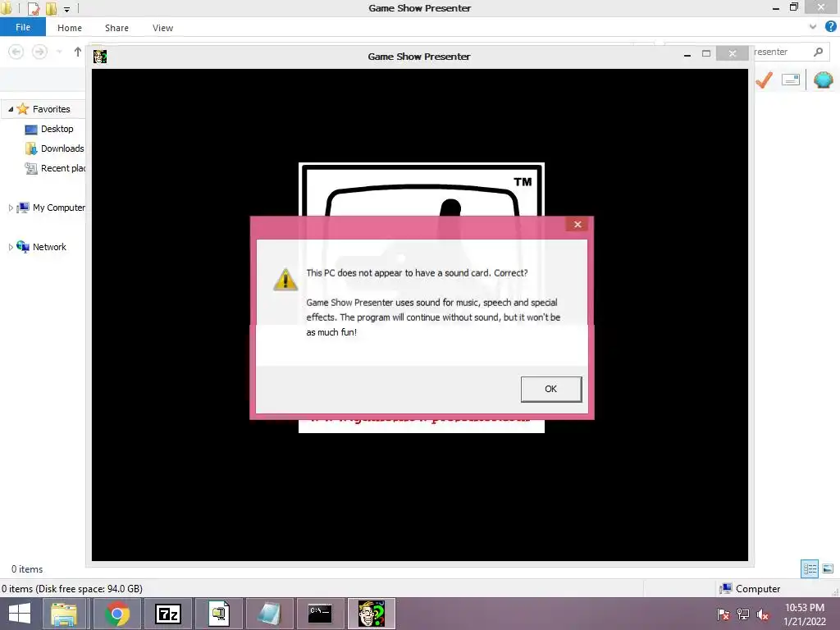
Task: Open the Windows Start button
Action: click(20, 614)
